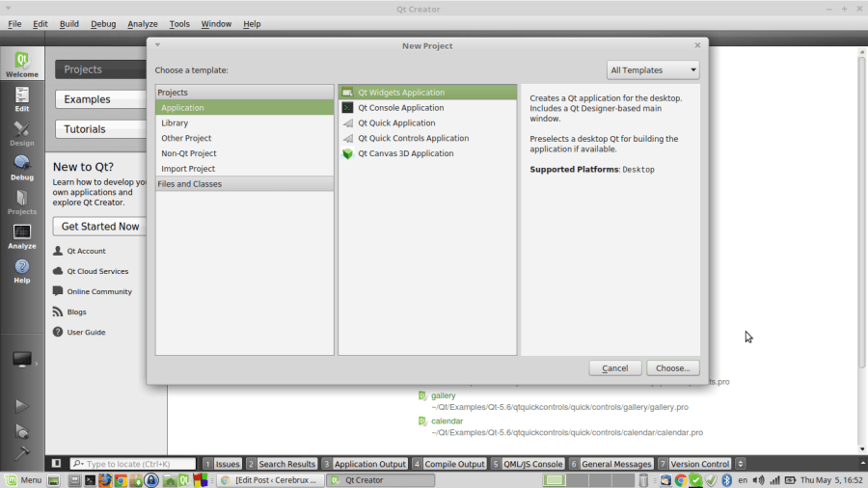The image size is (868, 488).
Task: Select the Other Project category
Action: tap(245, 138)
